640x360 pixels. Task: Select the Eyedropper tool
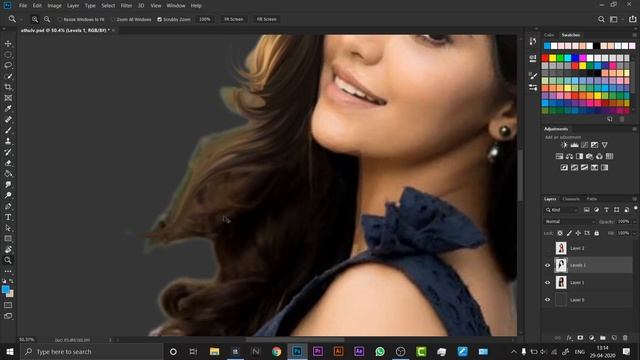pyautogui.click(x=8, y=109)
